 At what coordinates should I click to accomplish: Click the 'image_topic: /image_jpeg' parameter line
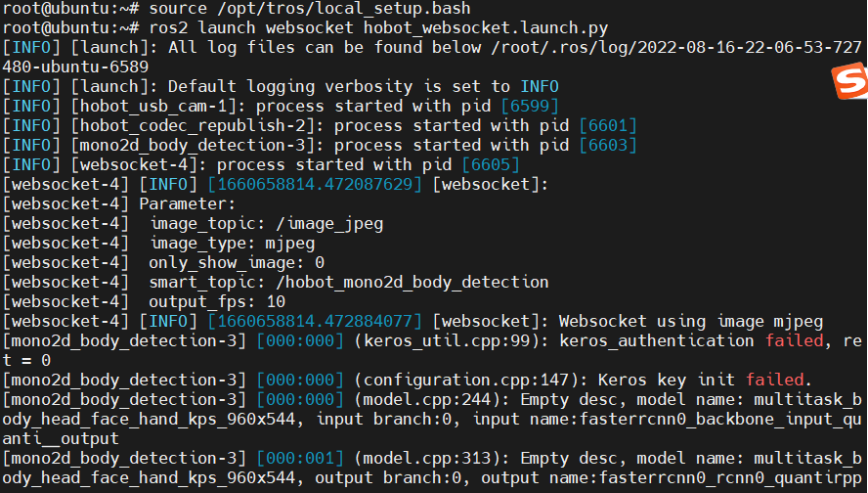tap(266, 224)
